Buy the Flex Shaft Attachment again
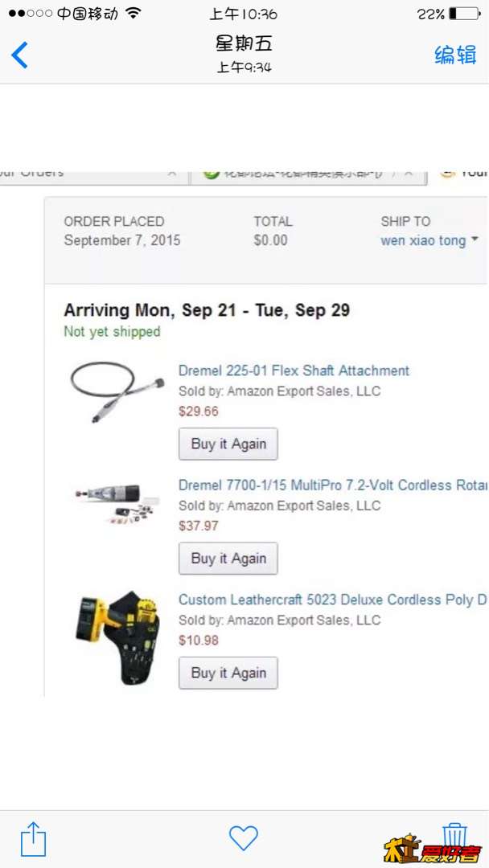The height and width of the screenshot is (868, 489). [x=228, y=444]
